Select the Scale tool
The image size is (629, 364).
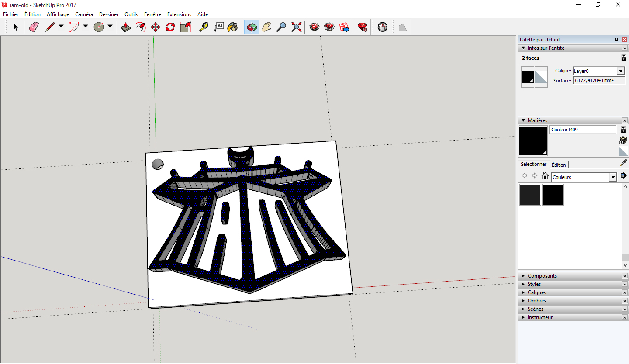[185, 27]
